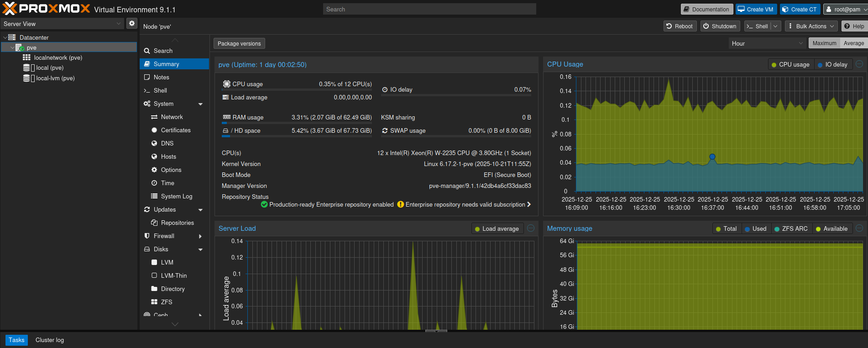This screenshot has width=868, height=348.
Task: Collapse the System menu group
Action: 200,104
